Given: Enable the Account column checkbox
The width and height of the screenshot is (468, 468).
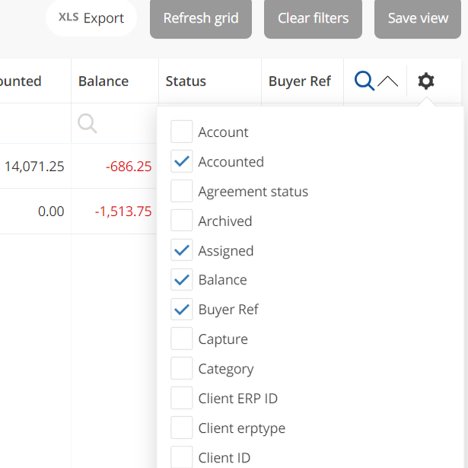Looking at the screenshot, I should pyautogui.click(x=182, y=132).
